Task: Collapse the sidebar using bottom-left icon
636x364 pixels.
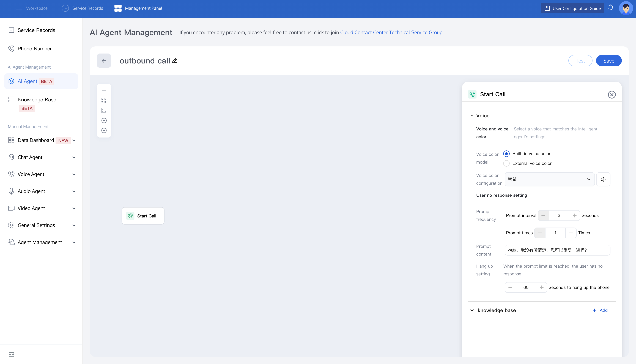Action: 11,354
